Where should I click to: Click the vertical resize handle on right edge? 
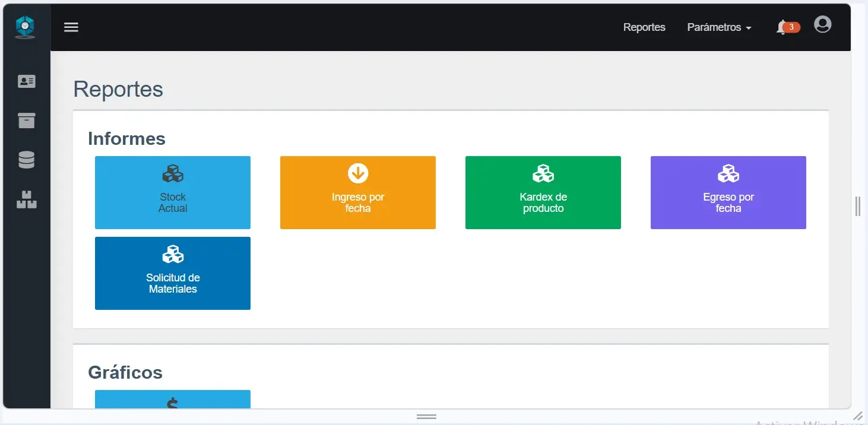(x=858, y=207)
